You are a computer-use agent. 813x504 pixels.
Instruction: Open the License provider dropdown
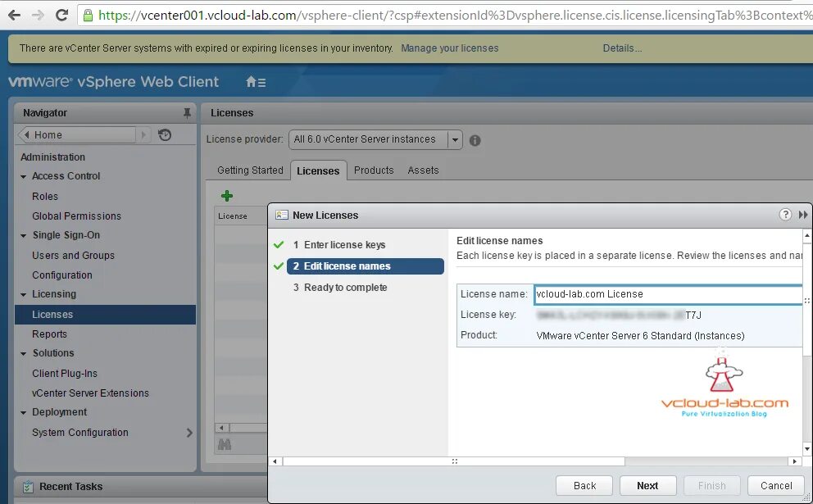point(455,139)
